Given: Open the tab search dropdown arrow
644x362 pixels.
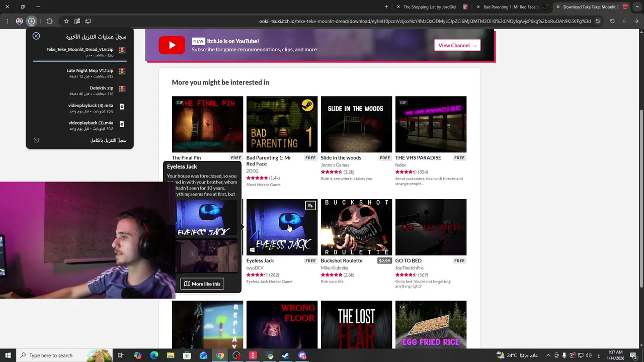Looking at the screenshot, I should 637,7.
